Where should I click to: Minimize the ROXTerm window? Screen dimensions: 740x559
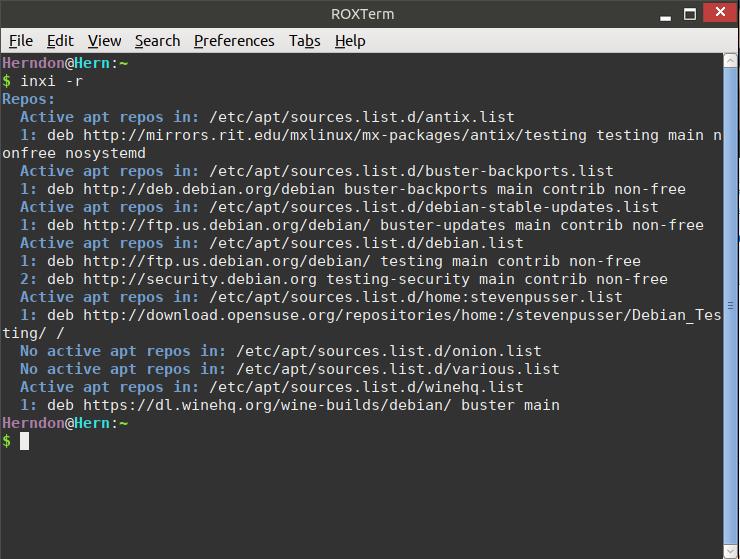tap(665, 16)
